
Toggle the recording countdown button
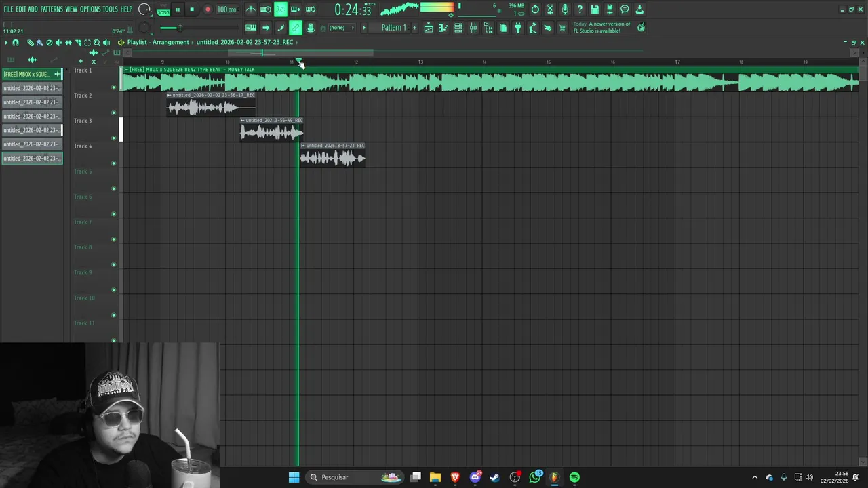[x=281, y=9]
